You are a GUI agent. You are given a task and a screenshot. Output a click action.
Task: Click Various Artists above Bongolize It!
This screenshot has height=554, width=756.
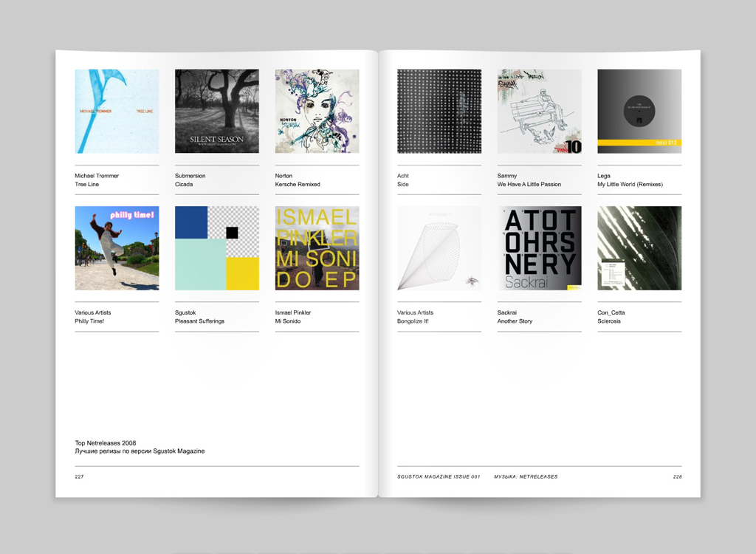tap(415, 312)
